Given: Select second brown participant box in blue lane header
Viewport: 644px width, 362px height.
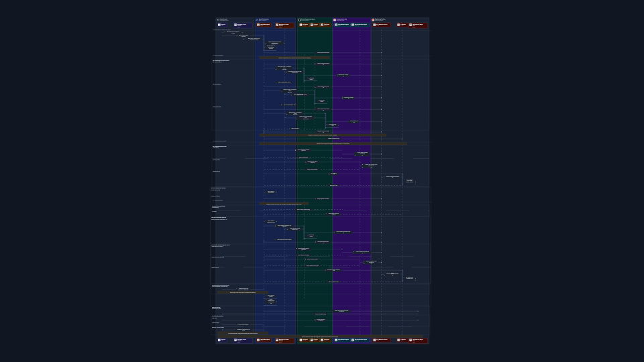Looking at the screenshot, I should click(284, 25).
